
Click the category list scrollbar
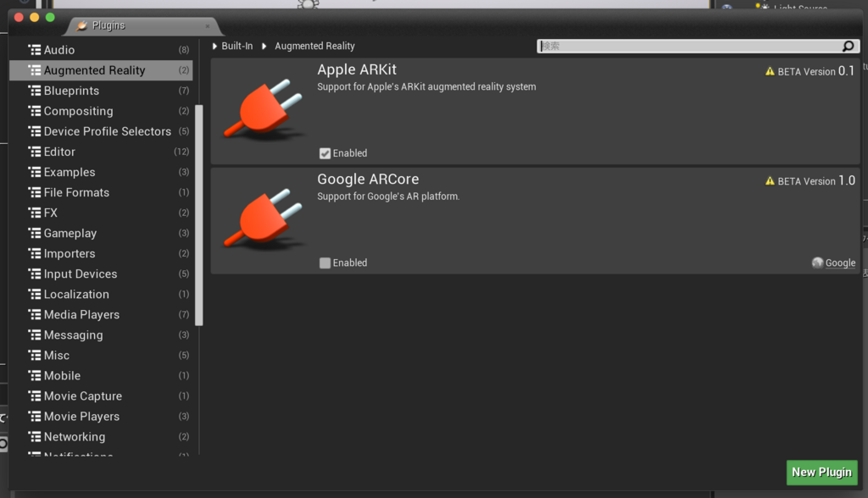(x=199, y=215)
